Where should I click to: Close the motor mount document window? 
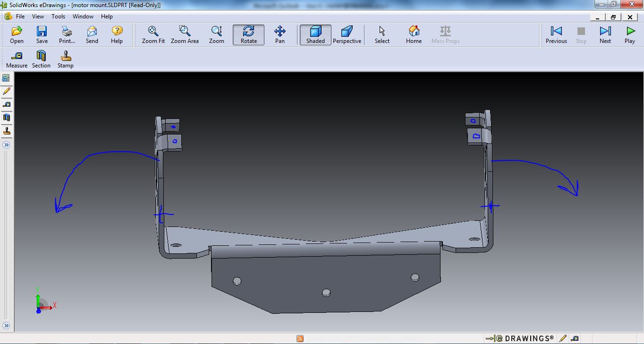pos(630,17)
